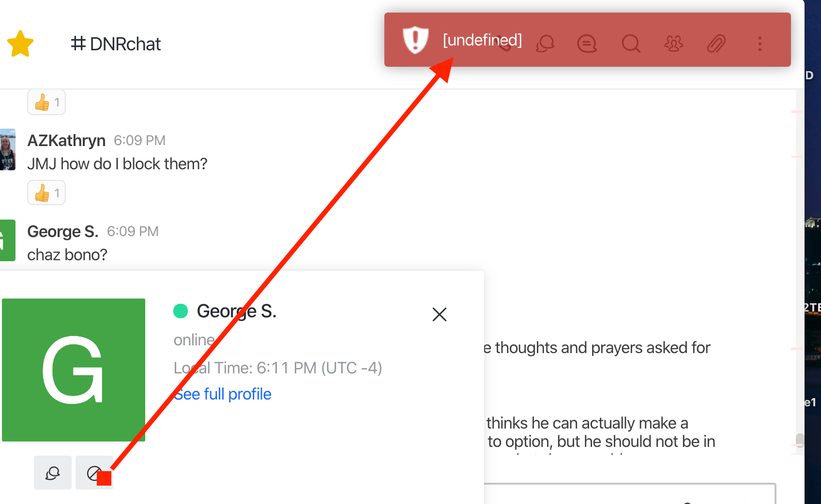Expand the three-dots kebab menu
Image resolution: width=821 pixels, height=504 pixels.
[760, 44]
